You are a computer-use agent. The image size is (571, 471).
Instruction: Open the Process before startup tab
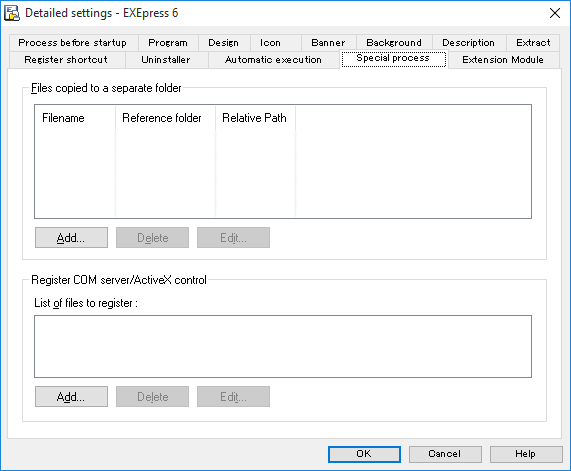pyautogui.click(x=73, y=43)
